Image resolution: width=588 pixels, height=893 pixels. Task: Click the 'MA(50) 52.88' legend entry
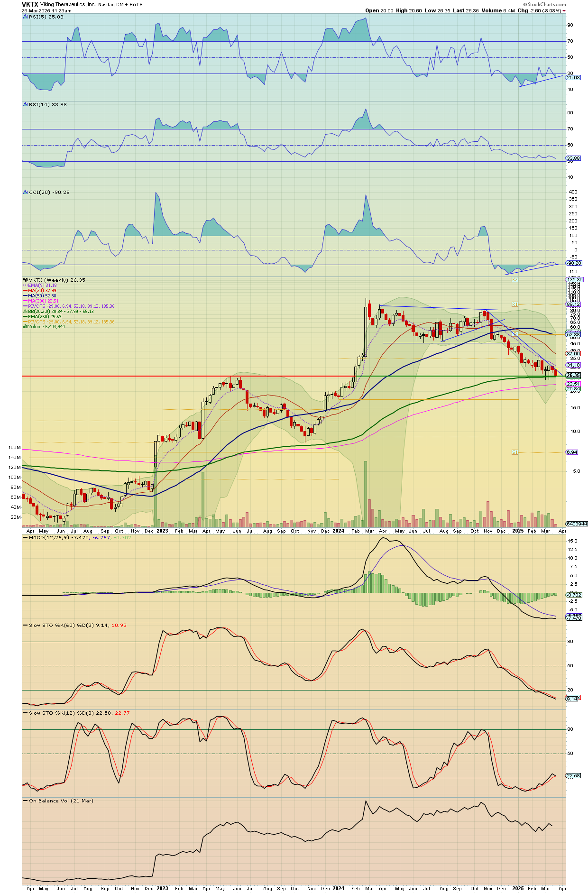click(42, 296)
